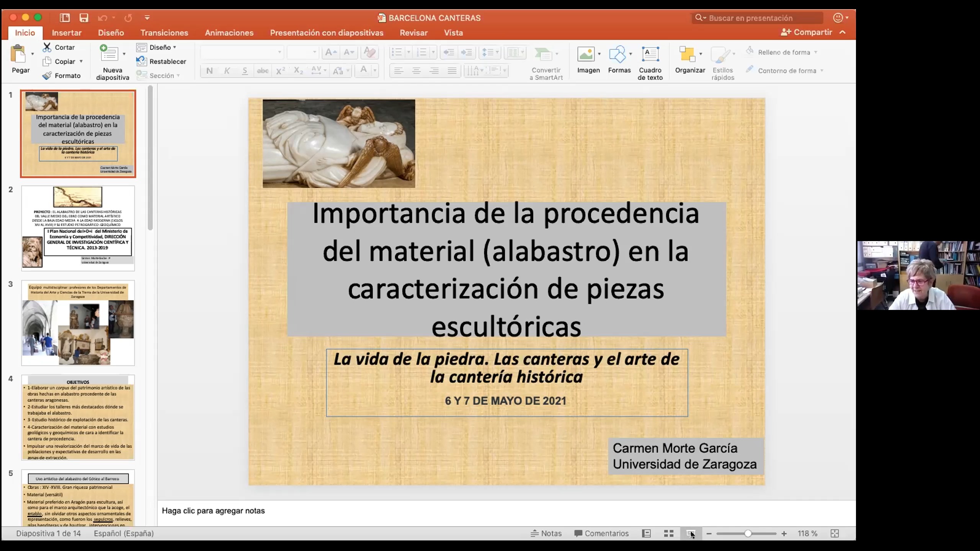Viewport: 980px width, 551px height.
Task: Decrease font size icon
Action: 349,52
